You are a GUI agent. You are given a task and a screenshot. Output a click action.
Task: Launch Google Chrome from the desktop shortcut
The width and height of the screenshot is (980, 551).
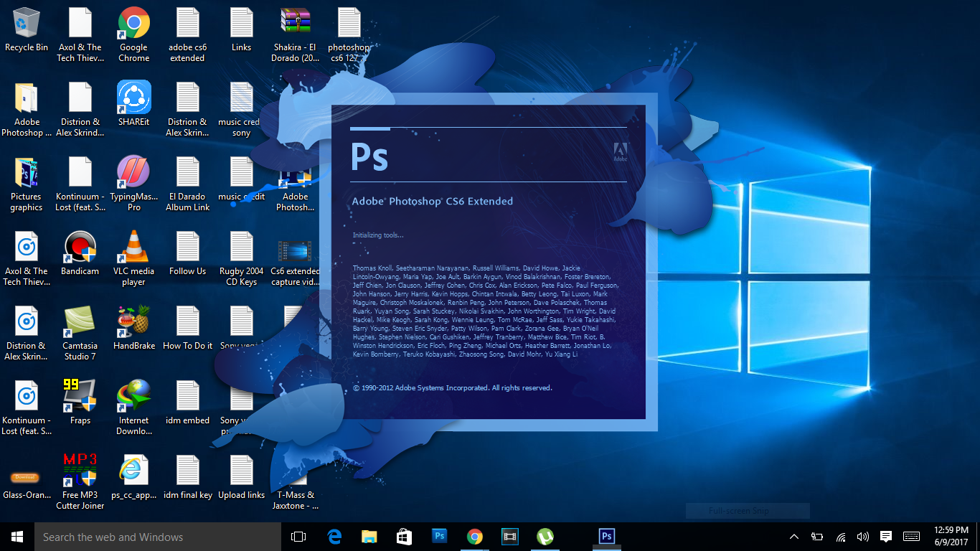coord(134,34)
